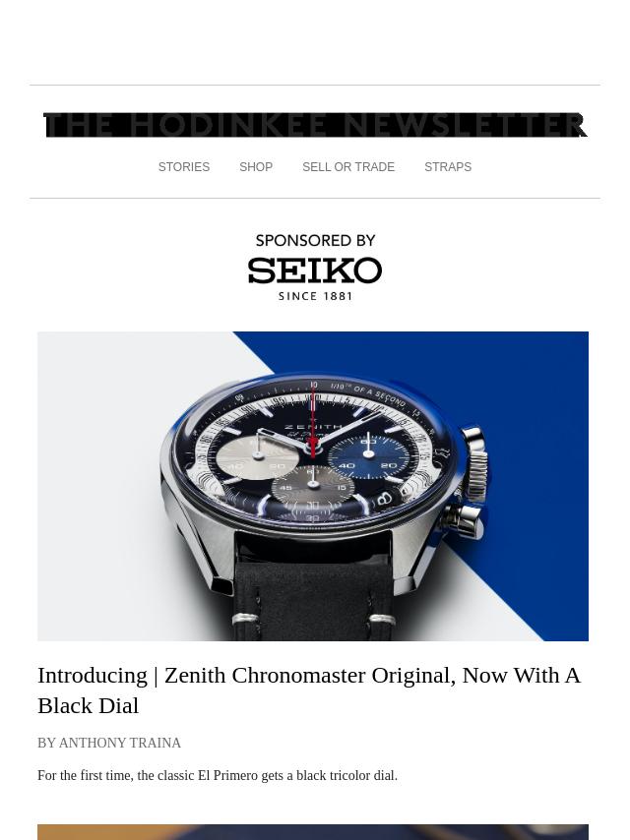Click The Hodinkee Newsletter header logo
630x840 pixels.
click(315, 125)
